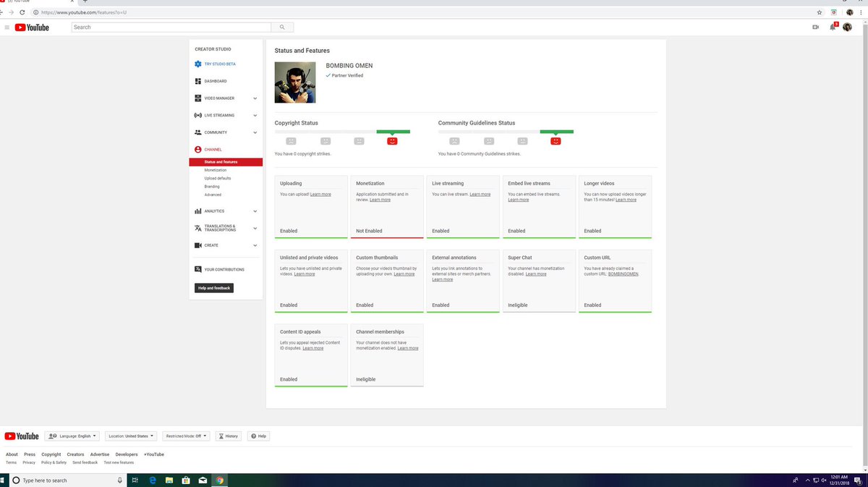
Task: Click the Creators footer link
Action: [75, 454]
